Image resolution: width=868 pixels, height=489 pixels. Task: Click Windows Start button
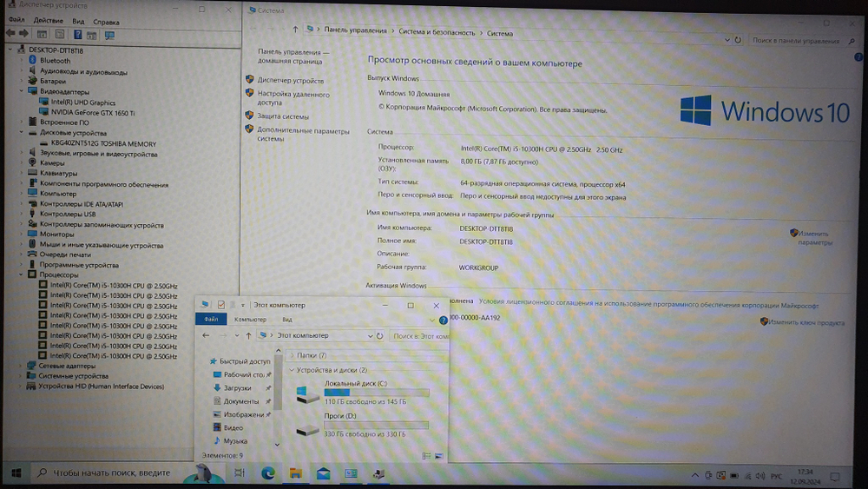pyautogui.click(x=16, y=473)
